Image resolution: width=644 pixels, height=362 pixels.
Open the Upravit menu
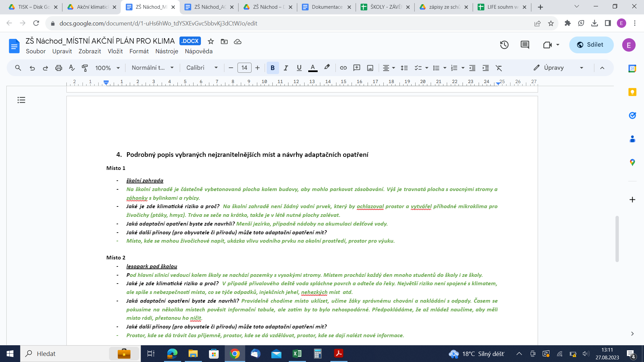tap(62, 51)
